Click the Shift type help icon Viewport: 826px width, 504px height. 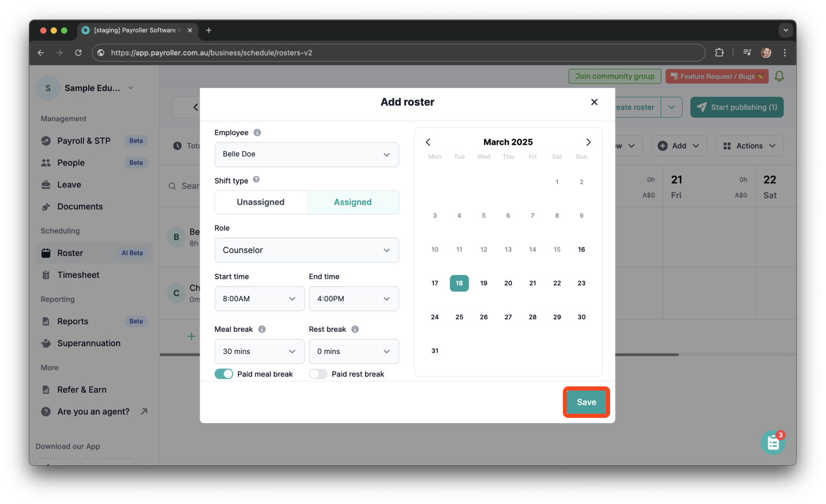[256, 180]
